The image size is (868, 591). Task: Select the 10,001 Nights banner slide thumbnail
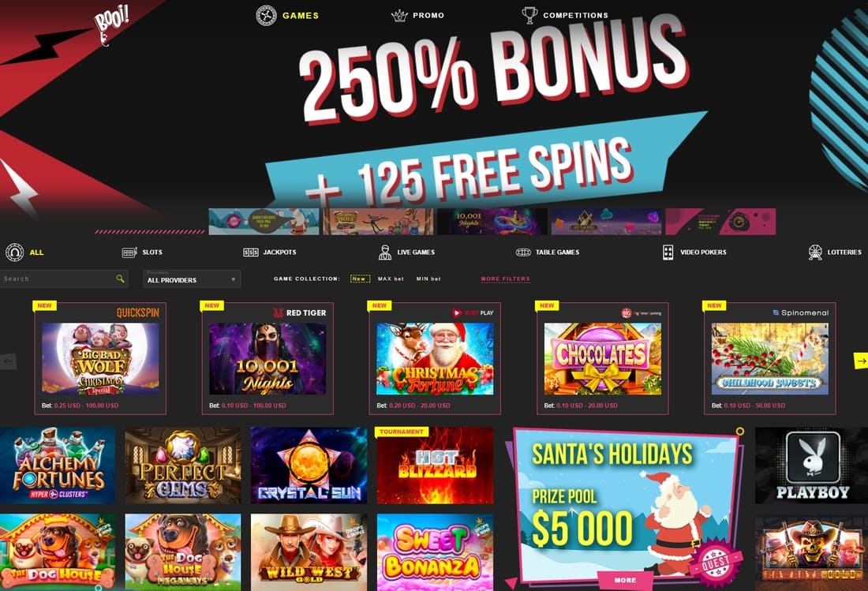click(492, 222)
